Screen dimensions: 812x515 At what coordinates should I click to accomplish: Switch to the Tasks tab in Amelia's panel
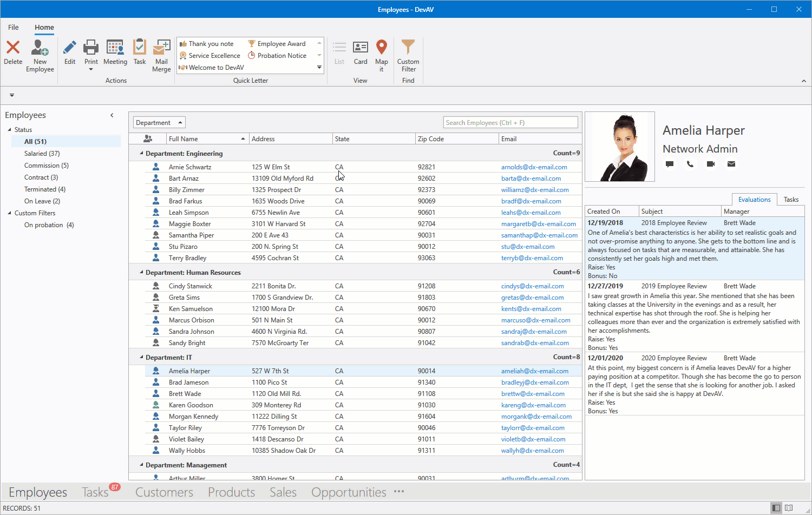point(791,199)
